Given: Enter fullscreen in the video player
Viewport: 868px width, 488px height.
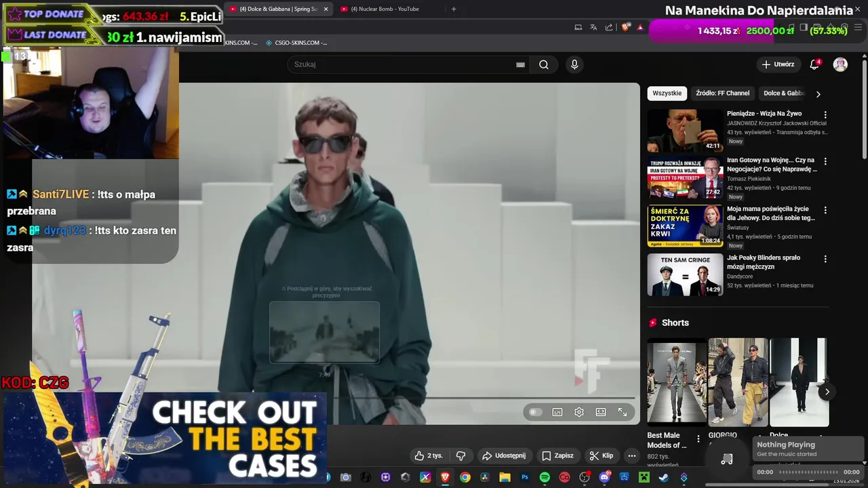Looking at the screenshot, I should pyautogui.click(x=623, y=412).
